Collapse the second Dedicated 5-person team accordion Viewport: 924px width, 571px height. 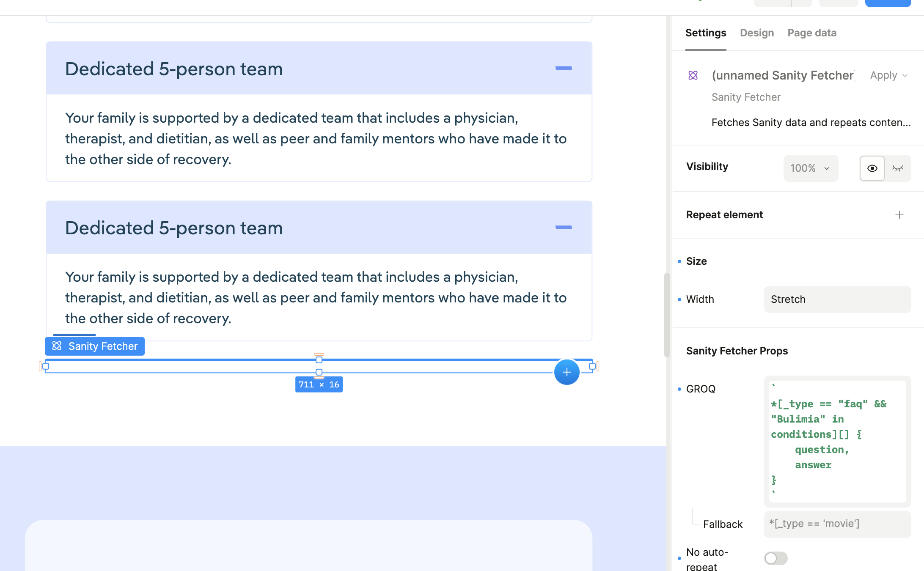pyautogui.click(x=563, y=228)
